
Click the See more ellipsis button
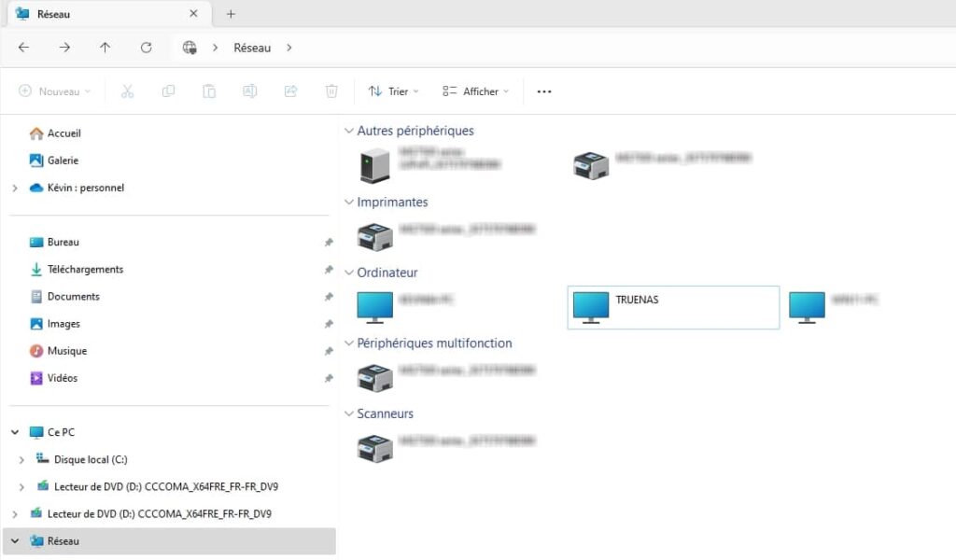[544, 91]
